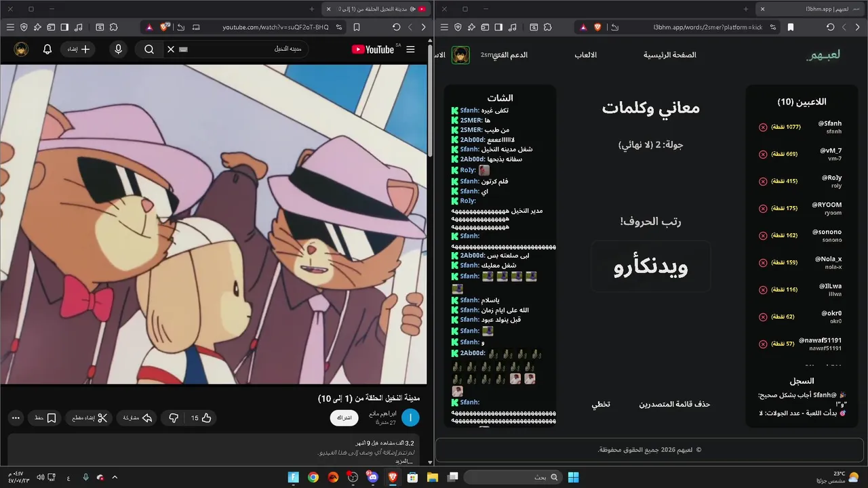Screen dimensions: 868x488
Task: Open music note icon in YouTube window toolbar
Action: 78,27
